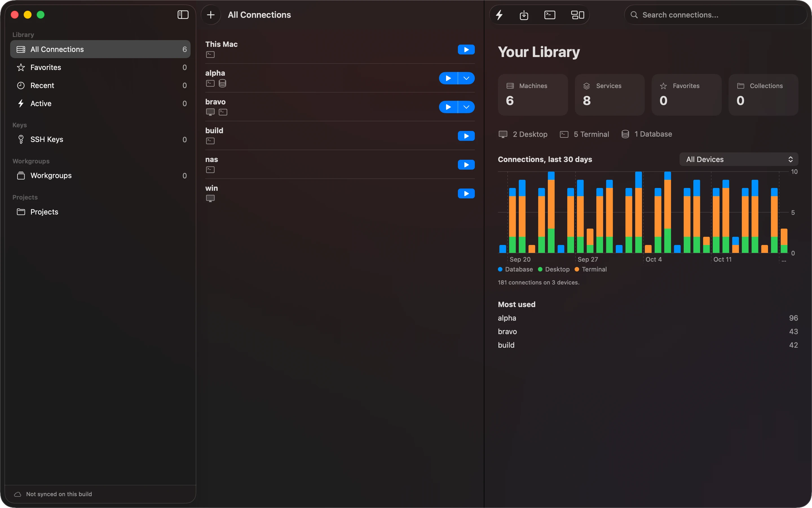Connect to bravo with play button
812x508 pixels.
pos(448,107)
